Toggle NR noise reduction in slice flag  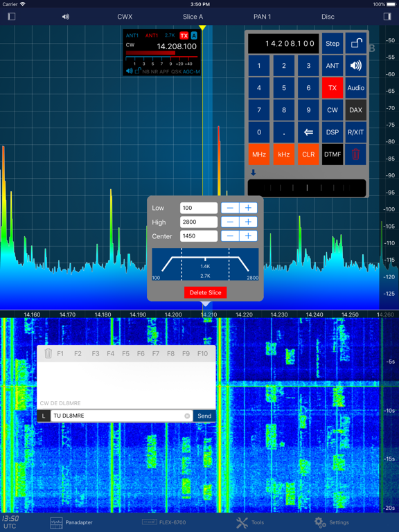[154, 71]
